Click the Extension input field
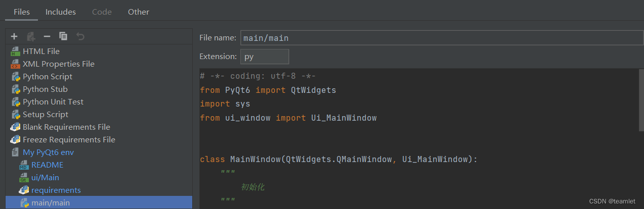 [x=265, y=57]
